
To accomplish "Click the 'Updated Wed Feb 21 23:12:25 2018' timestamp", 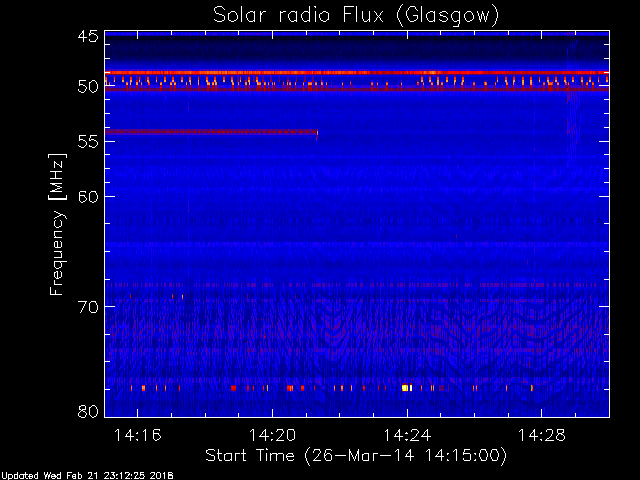I will [87, 476].
